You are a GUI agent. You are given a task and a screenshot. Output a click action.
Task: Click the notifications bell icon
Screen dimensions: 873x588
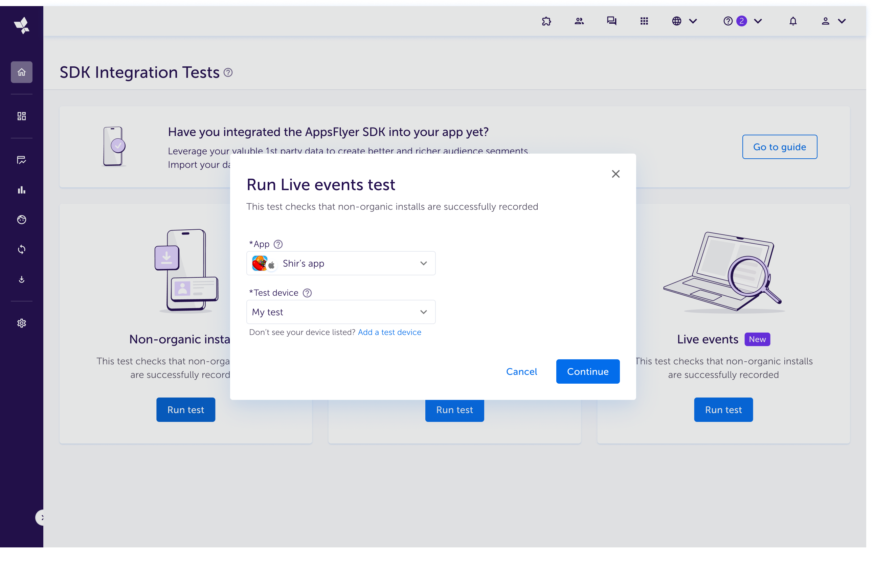(793, 21)
